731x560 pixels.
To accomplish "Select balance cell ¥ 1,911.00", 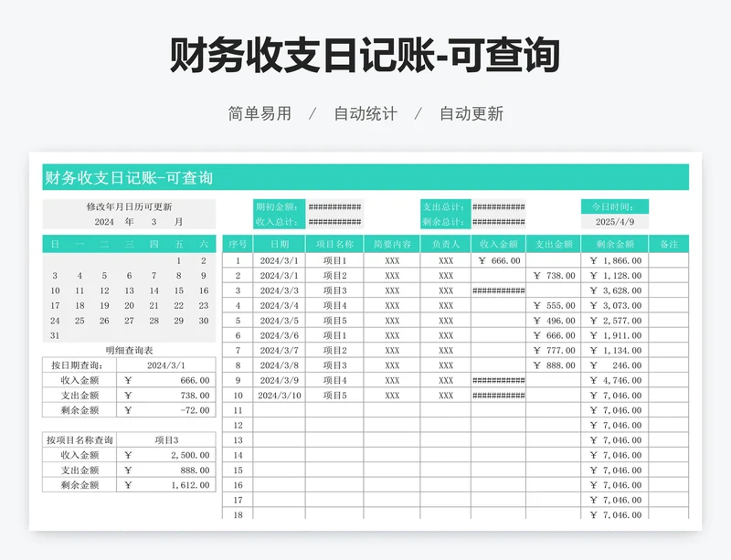I will (x=615, y=335).
